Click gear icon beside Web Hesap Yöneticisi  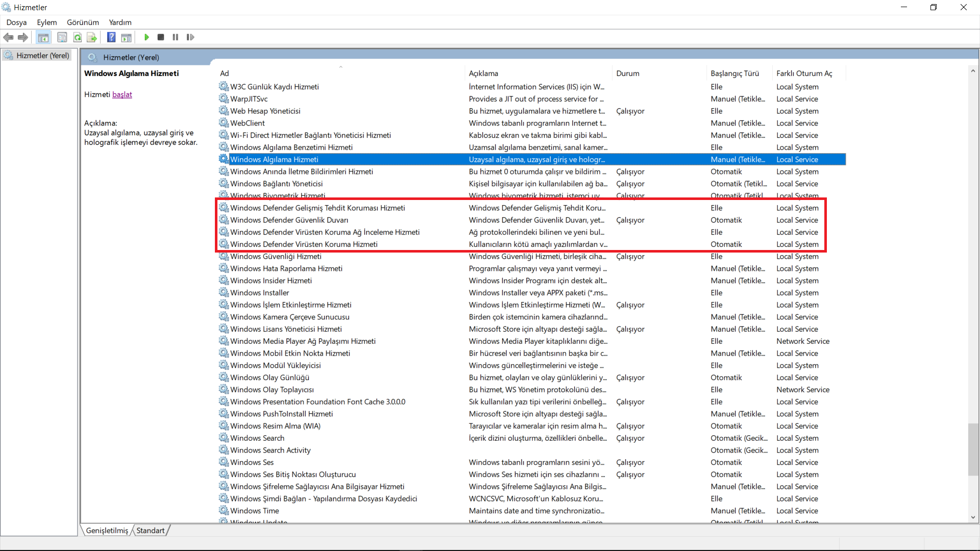[x=224, y=111]
